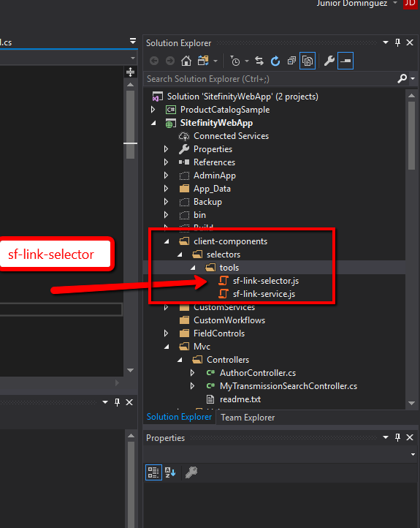Image resolution: width=420 pixels, height=528 pixels.
Task: Close the Solution Explorer panel
Action: (x=410, y=42)
